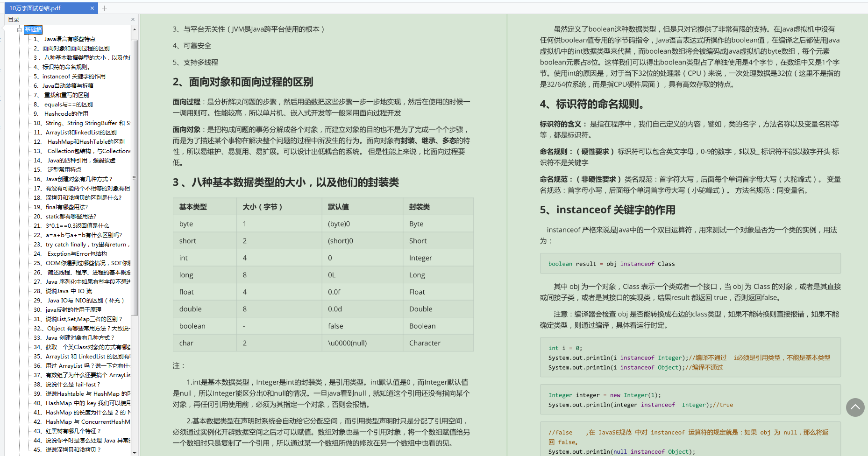This screenshot has height=456, width=868.
Task: Click heading 5、instanceof 关键字的作用 in document
Action: click(x=607, y=210)
